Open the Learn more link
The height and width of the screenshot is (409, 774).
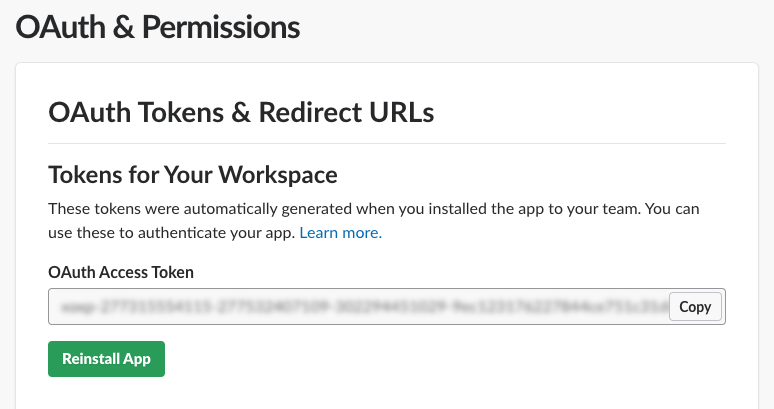(341, 233)
